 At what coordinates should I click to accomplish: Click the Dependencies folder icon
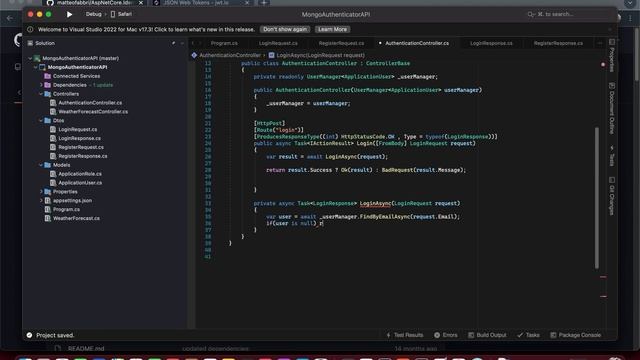coord(47,85)
